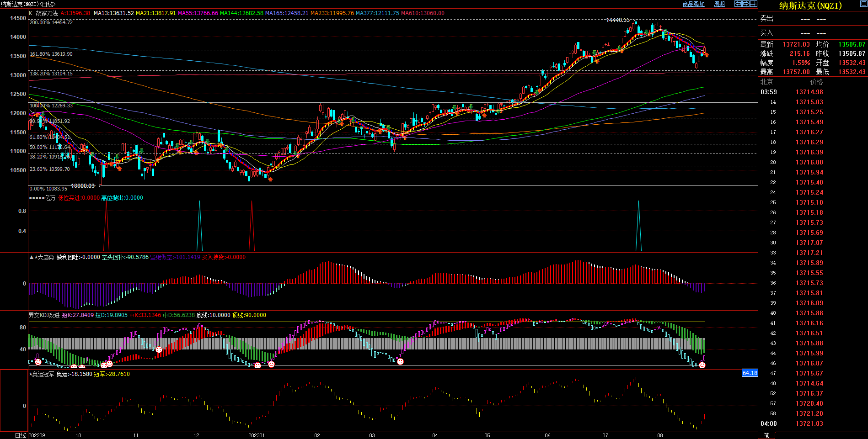This screenshot has width=868, height=439.
Task: Click the star icon beside 奥运冠军 indicator
Action: coord(30,374)
